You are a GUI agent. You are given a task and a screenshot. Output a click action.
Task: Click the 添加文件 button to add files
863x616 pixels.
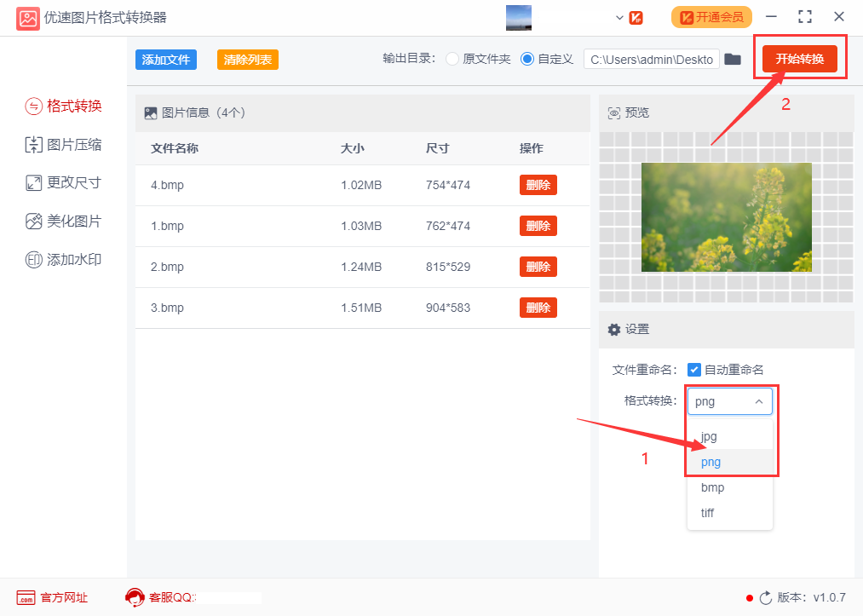[165, 60]
